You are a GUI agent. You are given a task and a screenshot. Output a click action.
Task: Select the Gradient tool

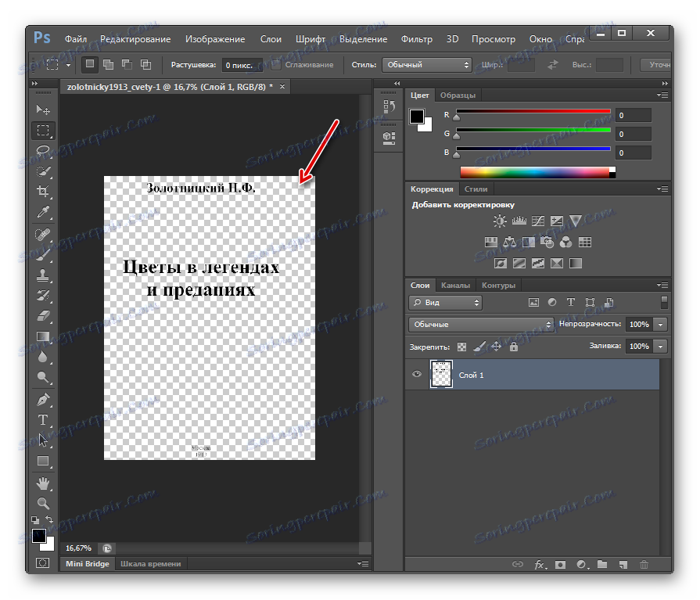43,336
